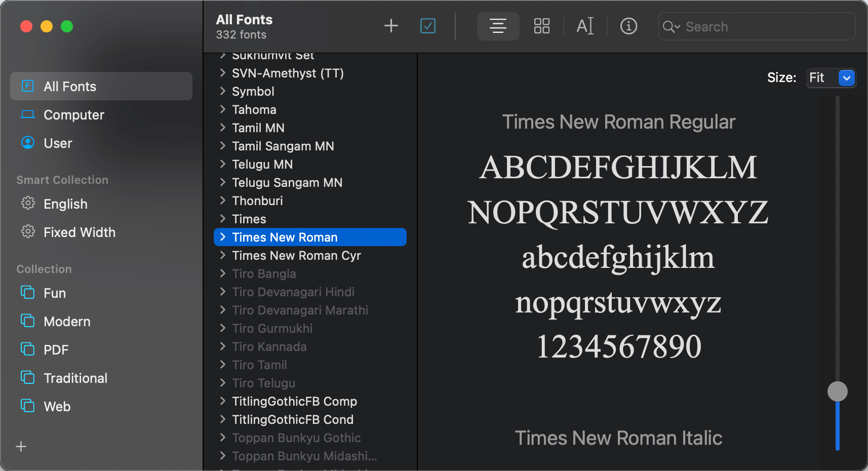
Task: Click into the Search field
Action: click(757, 26)
